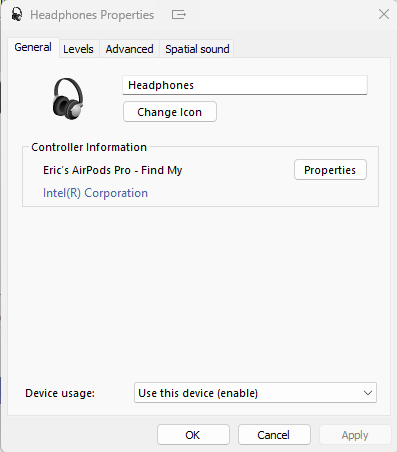Select the Spatial sound tab

pos(197,49)
